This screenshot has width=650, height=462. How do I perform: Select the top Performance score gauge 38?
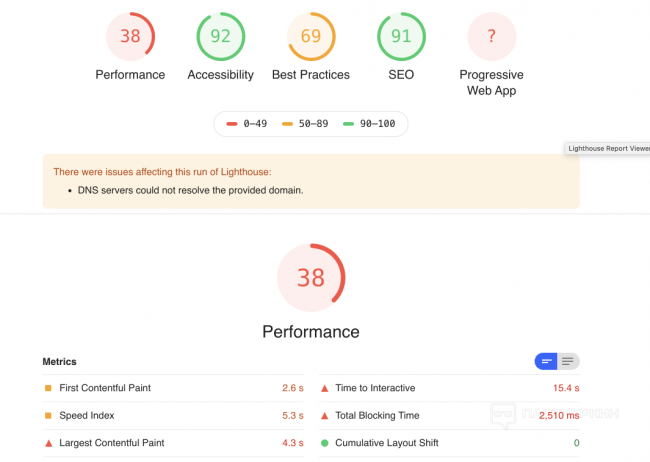(130, 37)
